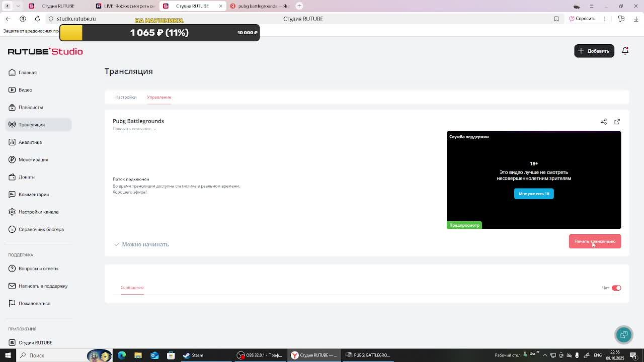Switch to the pubg battlegrounds Yandex tab
Screen dimensions: 644x362
coord(260,6)
